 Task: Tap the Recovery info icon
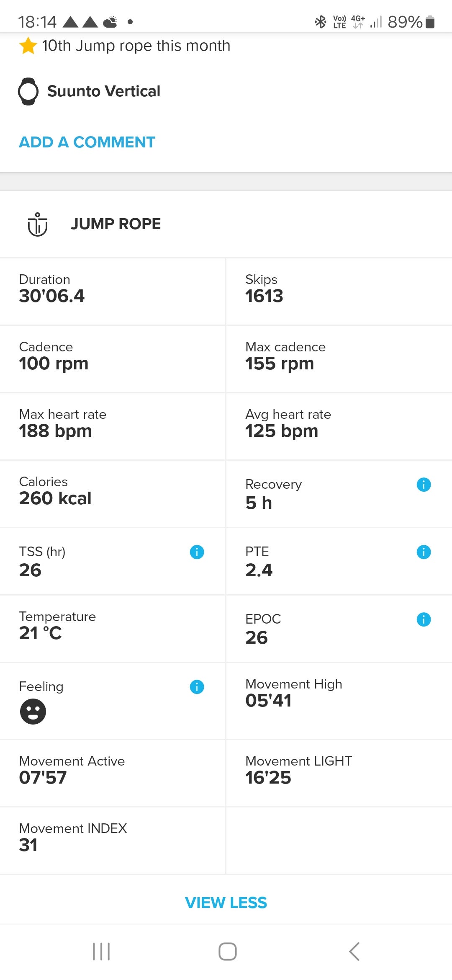click(x=424, y=485)
